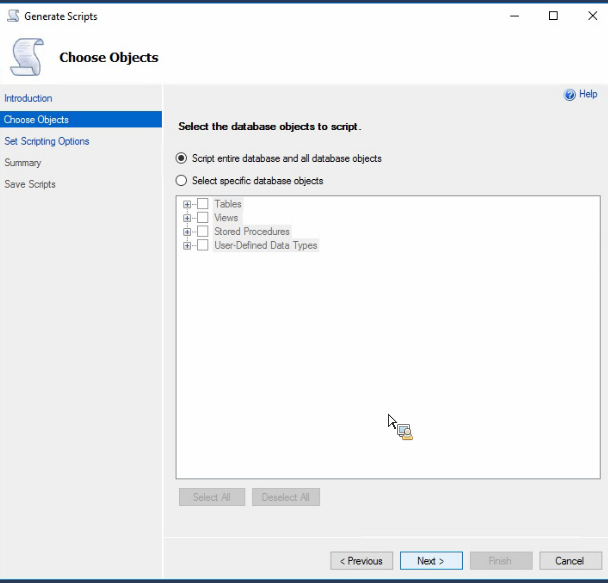Select Script entire database and all objects

click(181, 158)
